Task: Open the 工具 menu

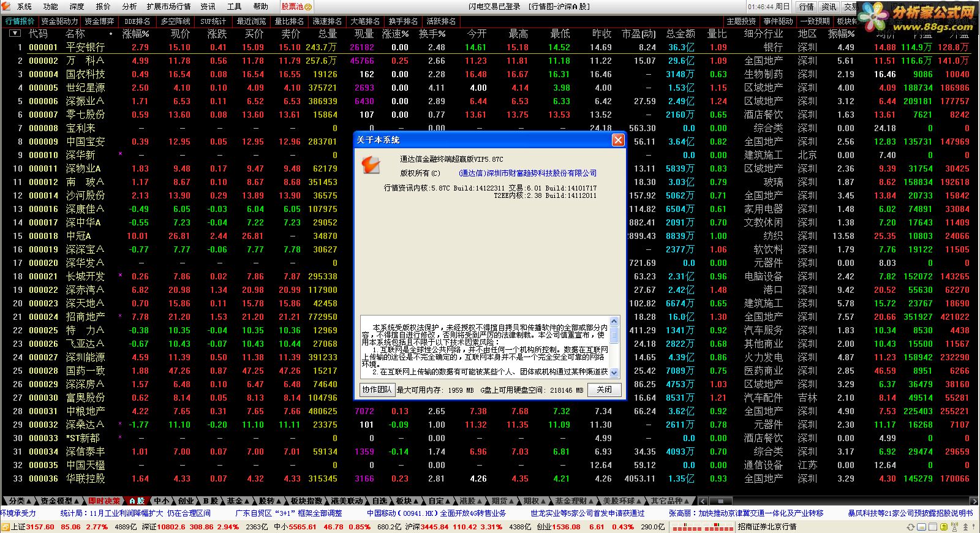Action: (235, 7)
